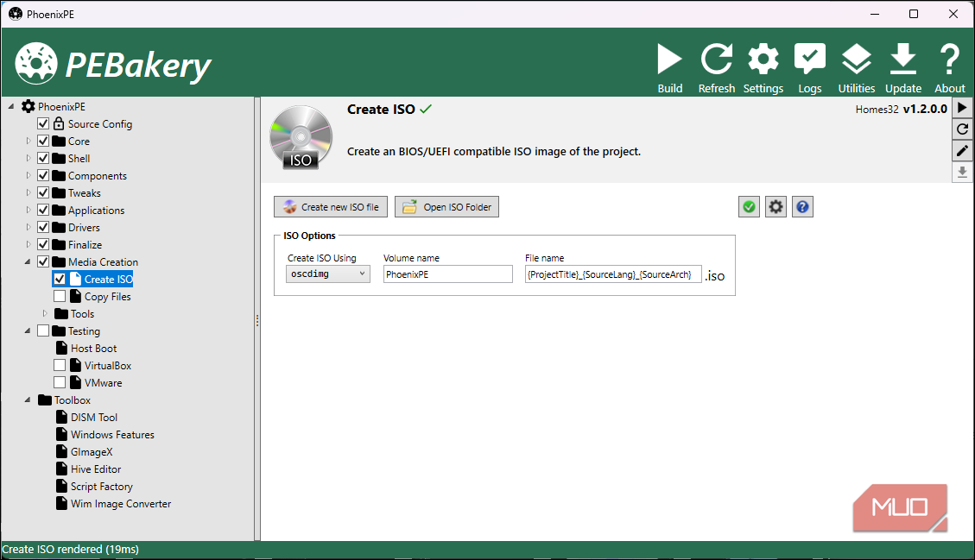
Task: Start the Build from the toolbar
Action: tap(669, 68)
